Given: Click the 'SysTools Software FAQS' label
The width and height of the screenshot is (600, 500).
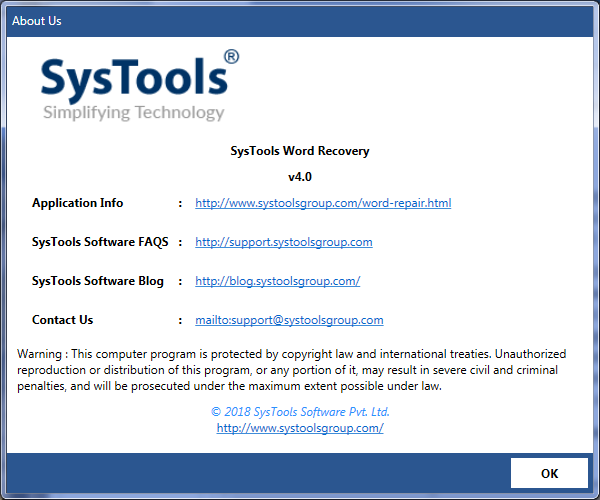Looking at the screenshot, I should click(100, 242).
